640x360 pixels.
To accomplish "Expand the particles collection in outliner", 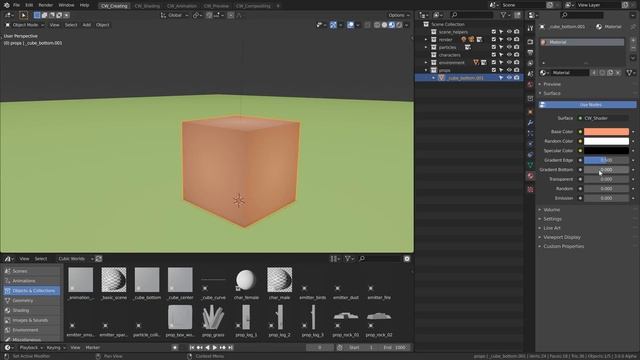I will pos(426,47).
